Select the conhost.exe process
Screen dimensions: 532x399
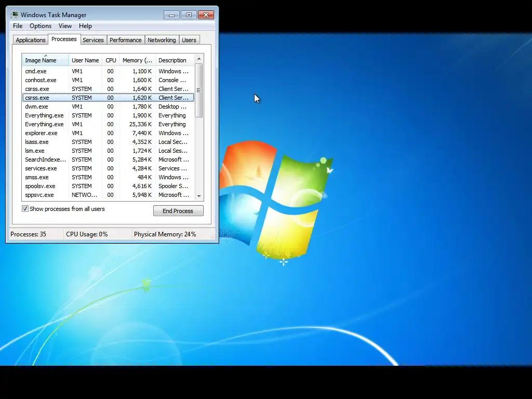(108, 80)
